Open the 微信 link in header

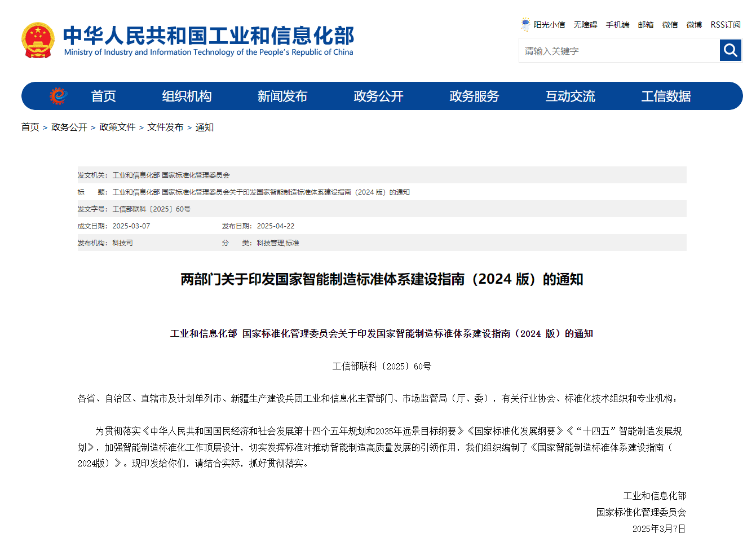click(670, 25)
